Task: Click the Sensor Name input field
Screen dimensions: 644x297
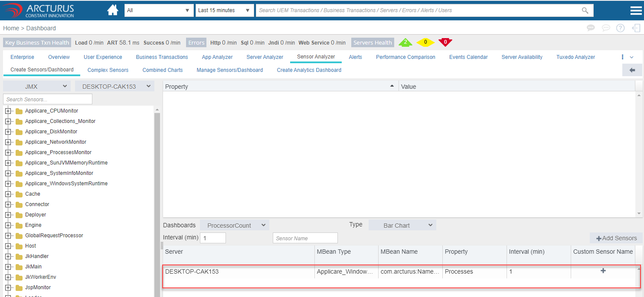Action: 305,238
